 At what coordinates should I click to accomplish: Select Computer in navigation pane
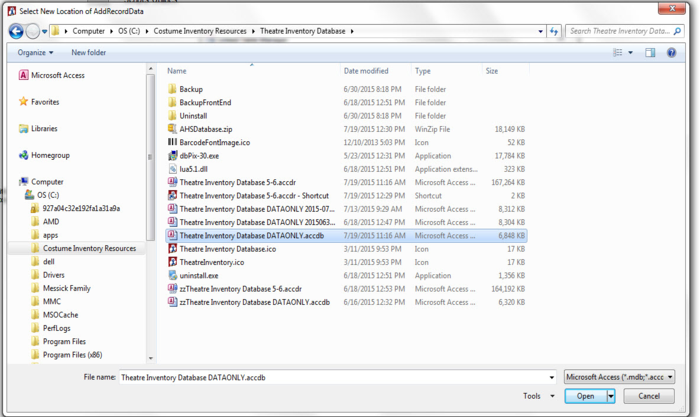pyautogui.click(x=41, y=182)
